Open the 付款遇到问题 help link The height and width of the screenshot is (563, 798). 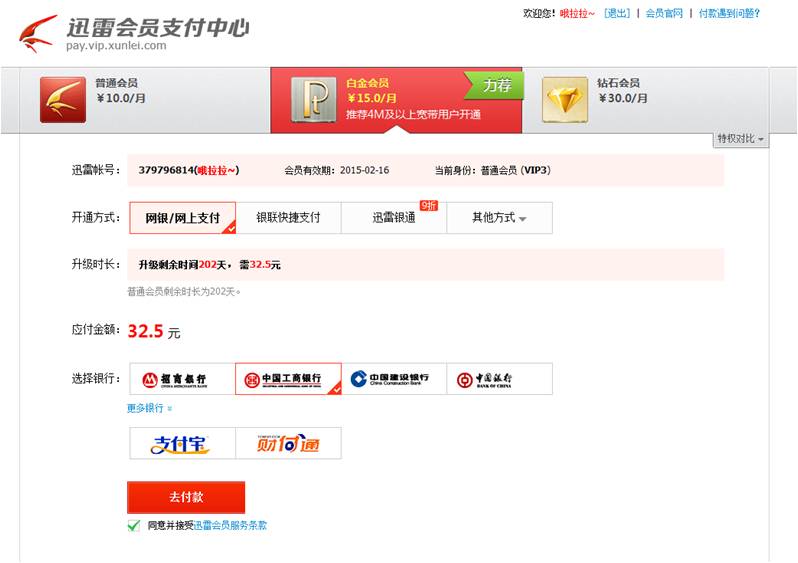point(729,13)
